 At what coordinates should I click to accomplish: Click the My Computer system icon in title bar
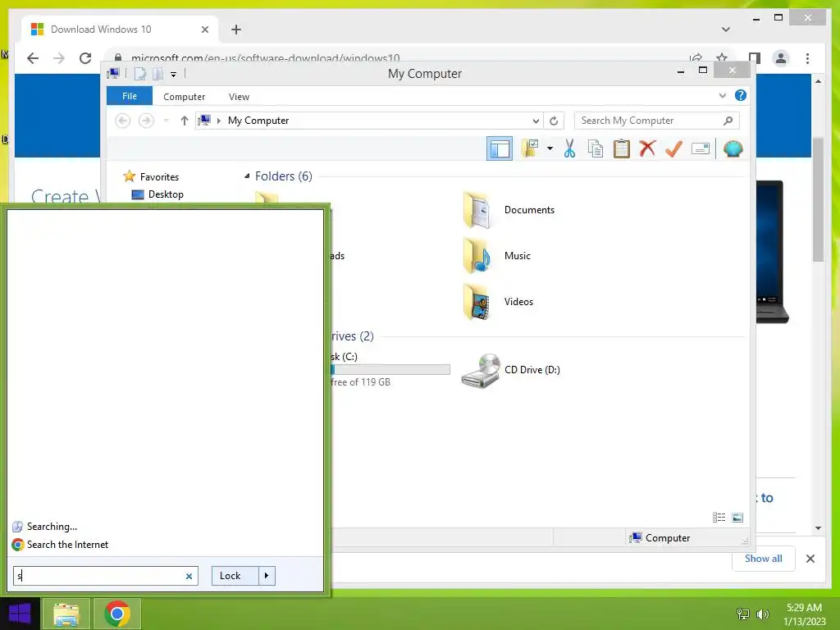tap(113, 73)
